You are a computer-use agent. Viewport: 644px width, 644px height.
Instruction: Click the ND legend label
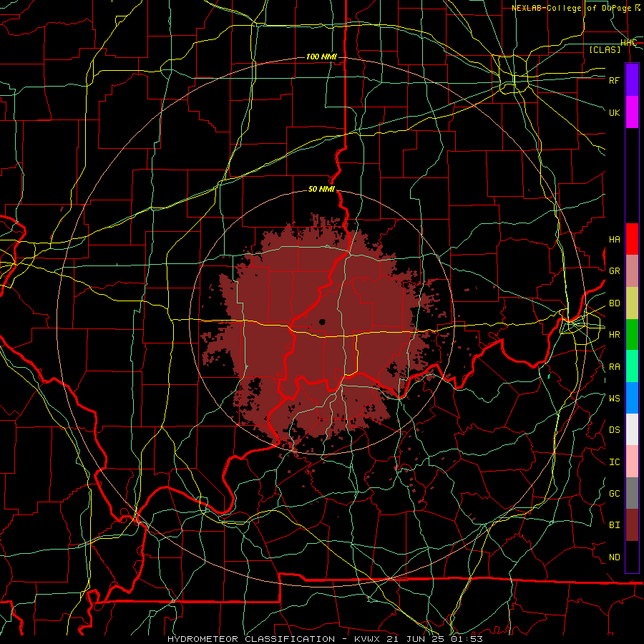615,557
